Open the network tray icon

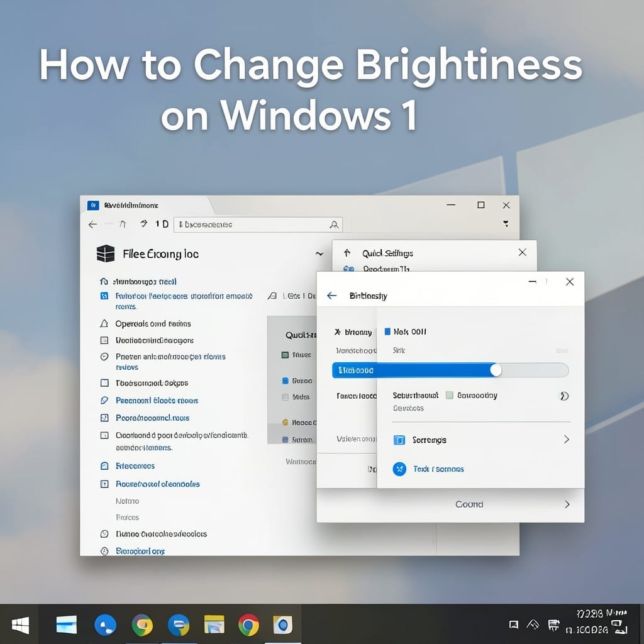pos(533,625)
